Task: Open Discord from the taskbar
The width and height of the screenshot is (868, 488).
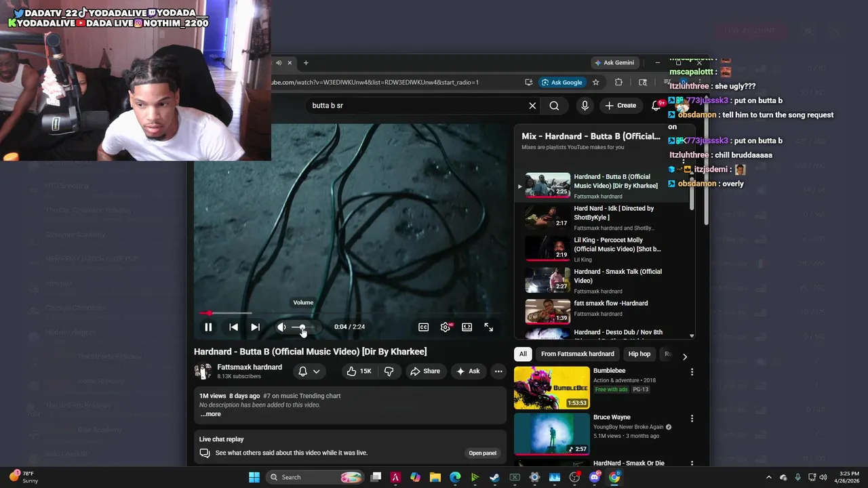Action: [x=595, y=477]
